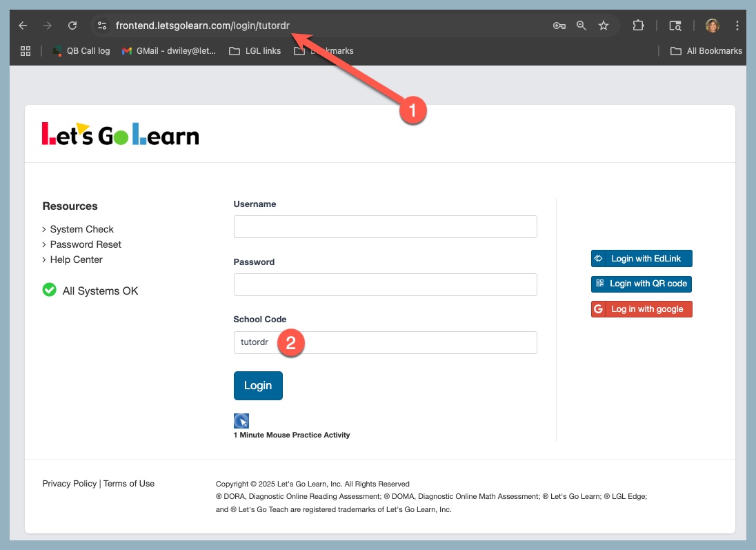Screen dimensions: 756x550
Task: Click the Username input field
Action: point(385,227)
